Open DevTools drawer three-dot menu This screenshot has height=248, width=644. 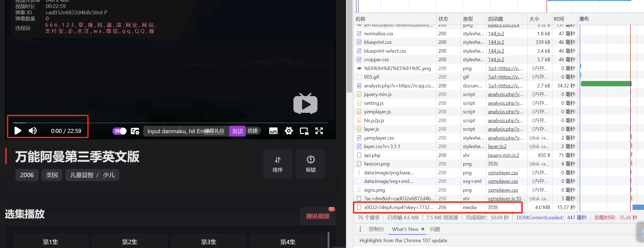point(360,229)
